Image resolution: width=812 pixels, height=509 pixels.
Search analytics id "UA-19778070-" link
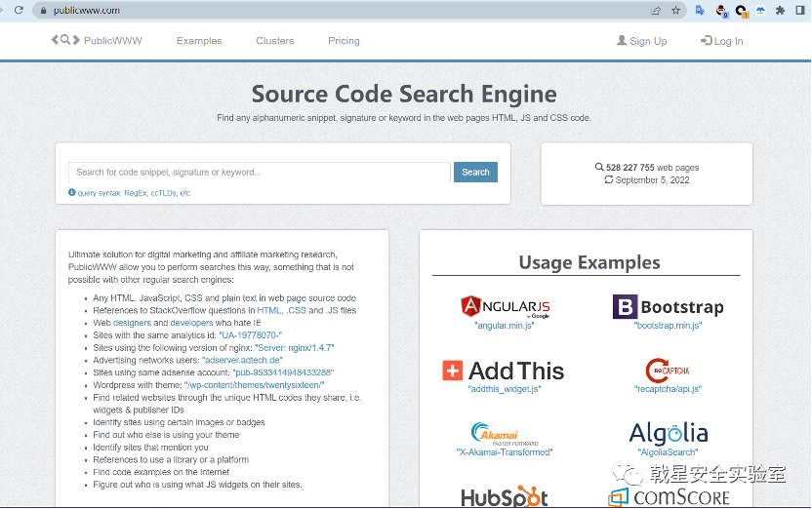(x=250, y=335)
